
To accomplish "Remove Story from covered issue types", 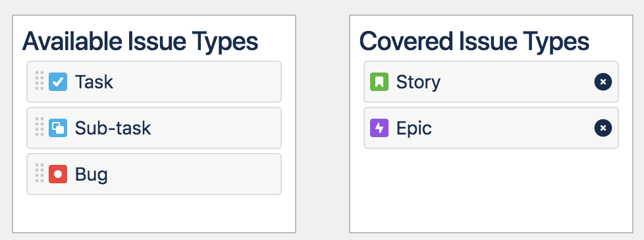I will (x=603, y=82).
